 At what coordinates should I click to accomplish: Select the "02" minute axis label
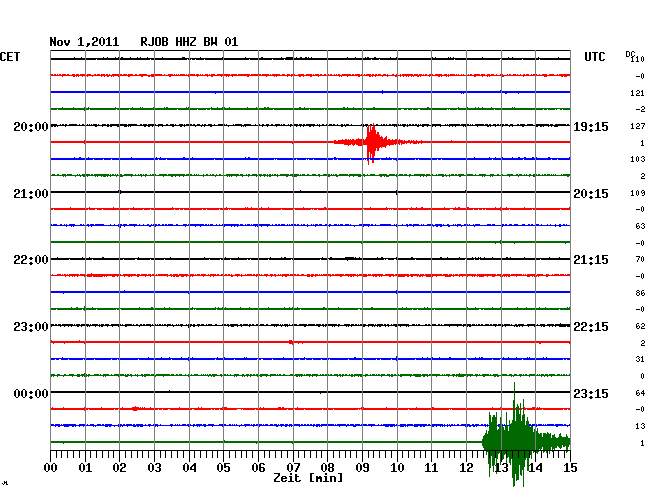(x=119, y=467)
